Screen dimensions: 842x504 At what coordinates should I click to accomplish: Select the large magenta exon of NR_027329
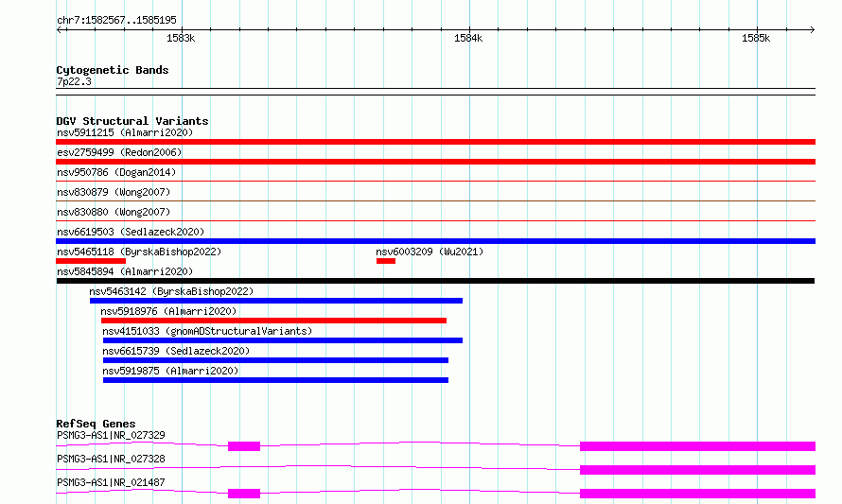coord(697,446)
